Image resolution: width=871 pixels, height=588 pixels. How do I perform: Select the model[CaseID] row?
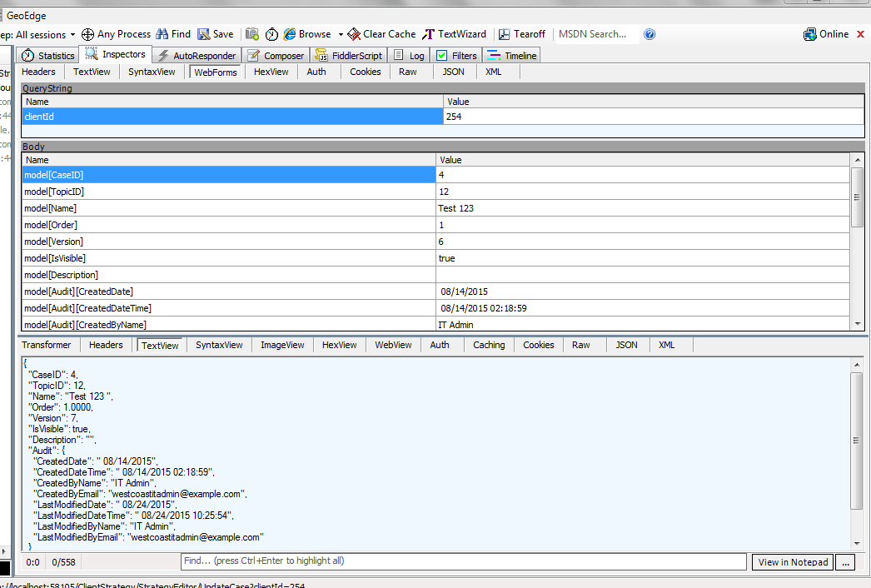436,175
